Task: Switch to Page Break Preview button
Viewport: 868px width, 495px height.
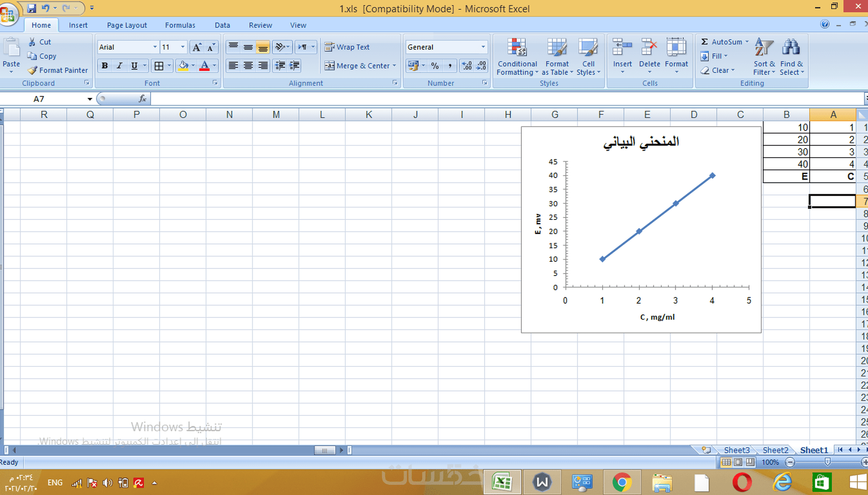Action: click(x=750, y=462)
